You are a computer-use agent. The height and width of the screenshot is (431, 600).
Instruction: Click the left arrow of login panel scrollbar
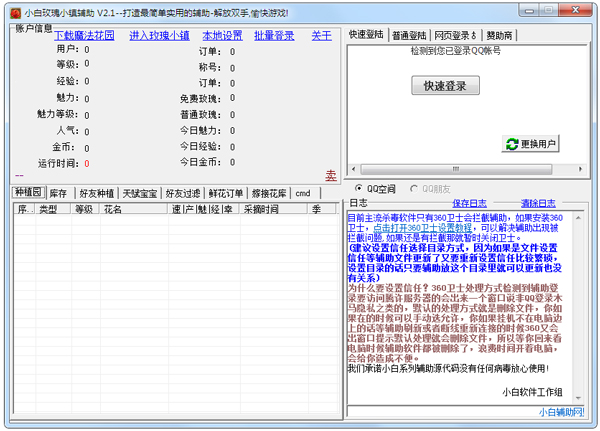tap(354, 169)
